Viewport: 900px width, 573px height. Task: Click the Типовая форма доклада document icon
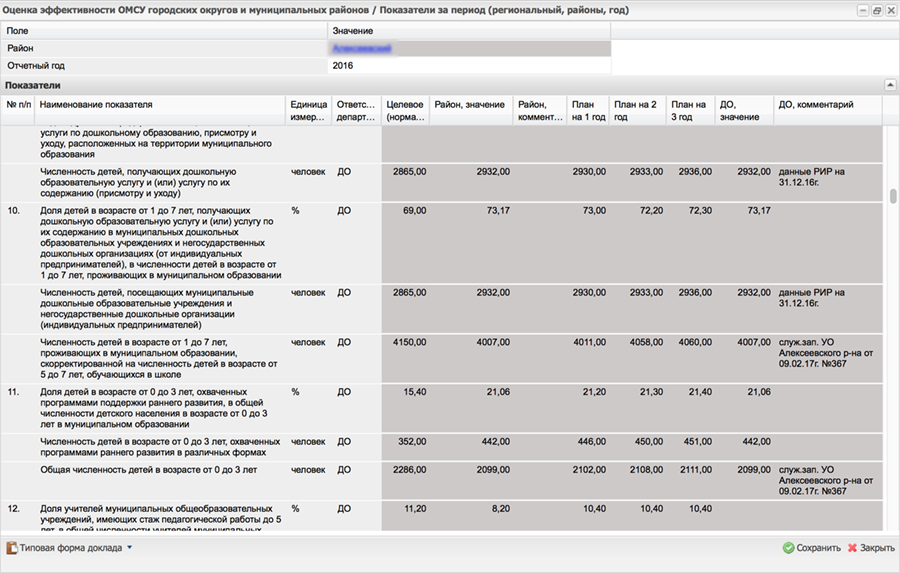(12, 548)
